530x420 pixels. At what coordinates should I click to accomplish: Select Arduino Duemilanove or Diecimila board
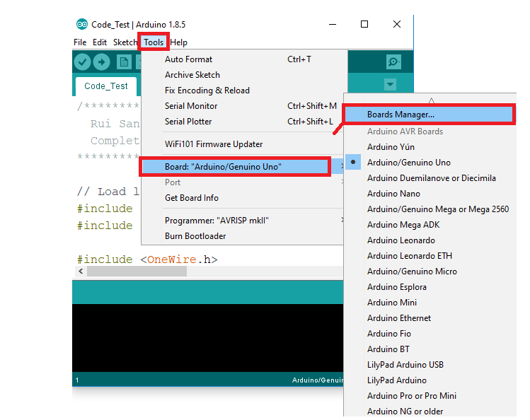(430, 178)
